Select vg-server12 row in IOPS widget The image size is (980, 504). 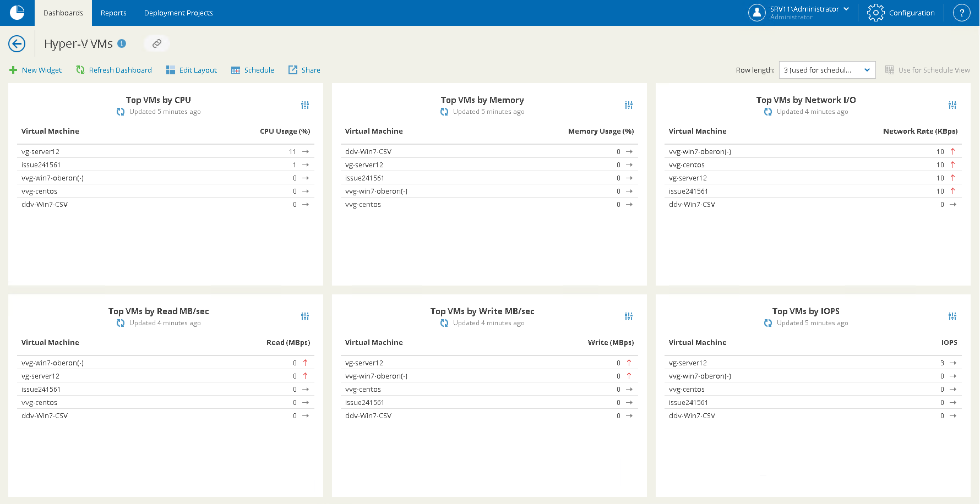813,363
